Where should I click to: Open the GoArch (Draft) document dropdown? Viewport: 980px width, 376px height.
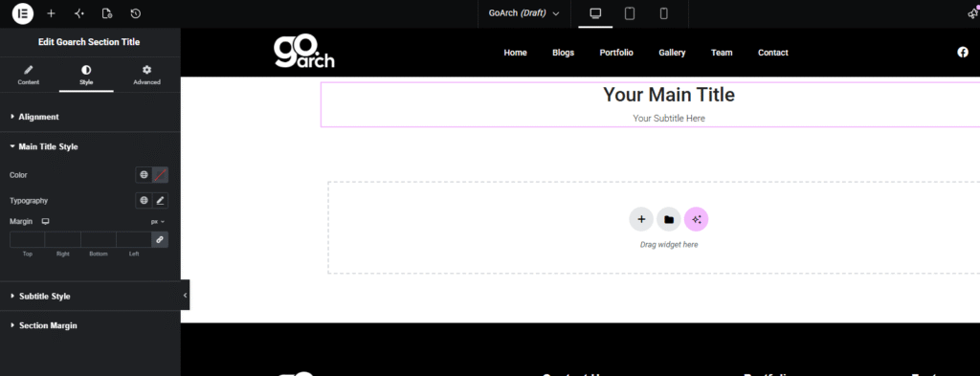tap(523, 13)
